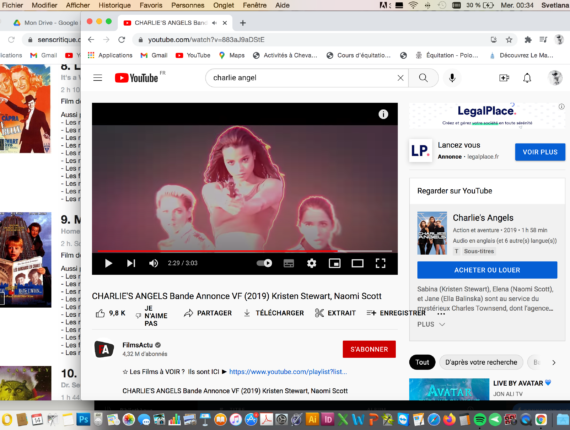Launch Spotify from the Dock
The image size is (570, 430).
480,420
